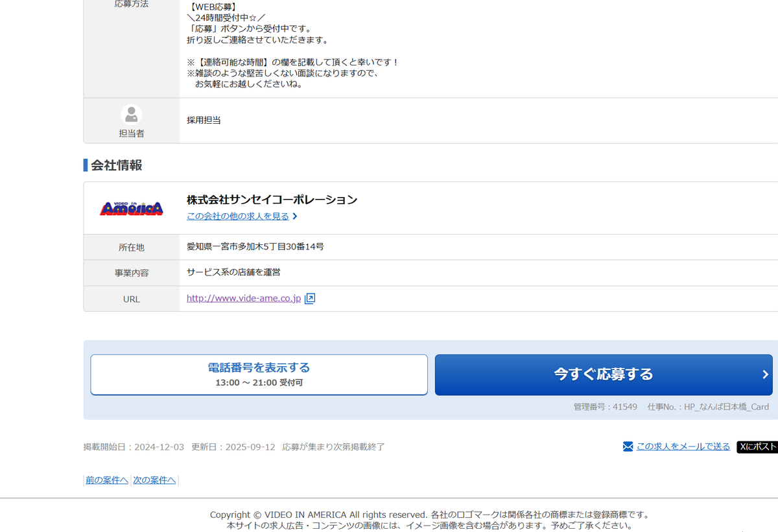Click 更新日：2025-09-12 text
This screenshot has width=778, height=532.
(x=233, y=447)
